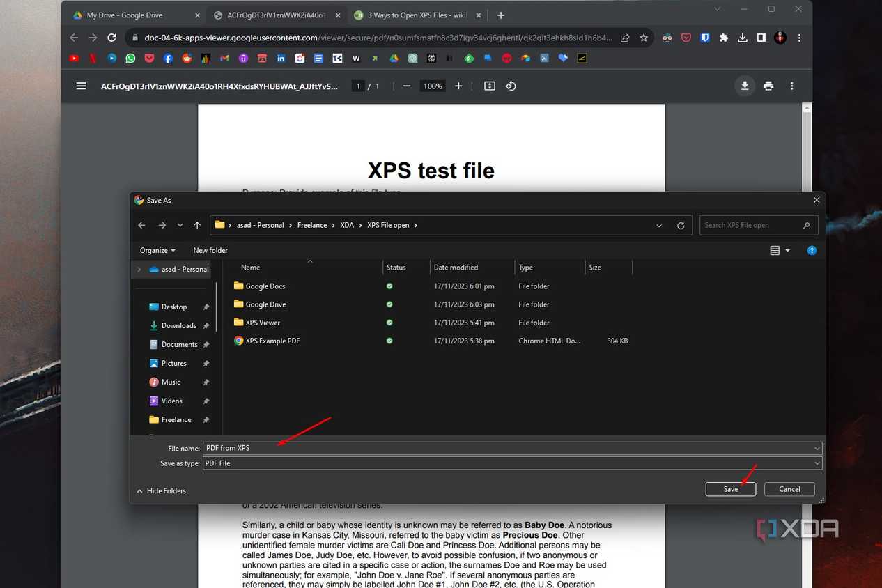The image size is (882, 588).
Task: Open the Organize dropdown menu
Action: pos(157,250)
